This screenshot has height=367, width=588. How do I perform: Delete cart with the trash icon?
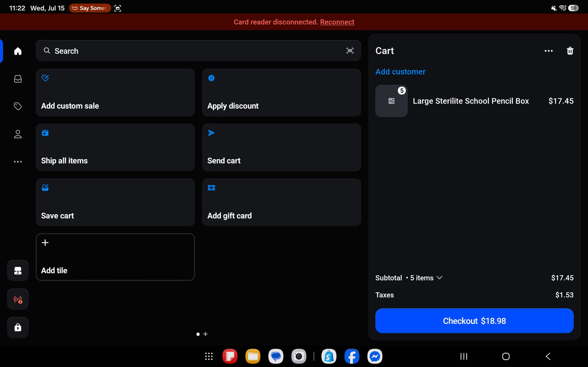(570, 51)
